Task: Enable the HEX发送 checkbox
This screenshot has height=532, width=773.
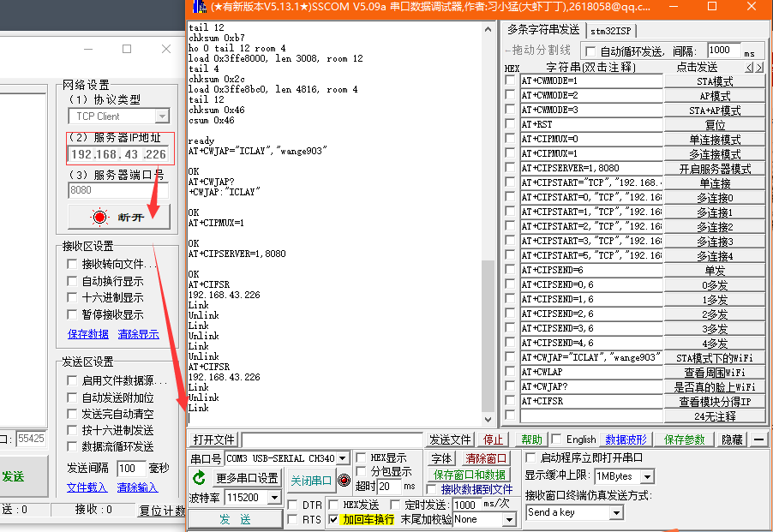Action: (x=333, y=505)
